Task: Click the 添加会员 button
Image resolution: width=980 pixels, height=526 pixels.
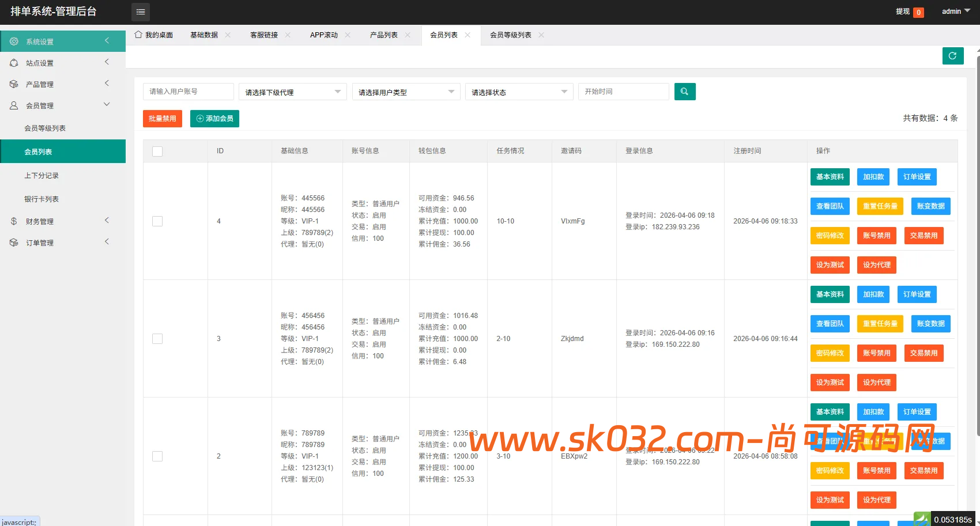Action: click(214, 119)
